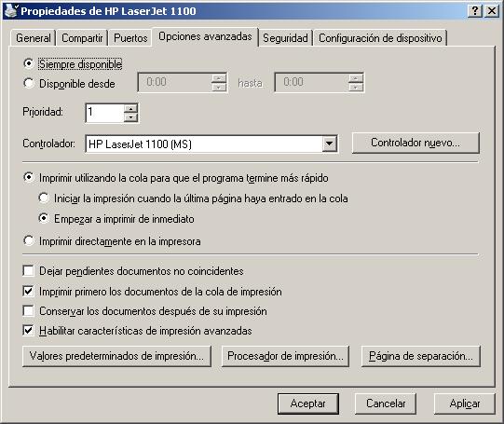Open Valores predeterminados de impresión
The image size is (504, 424).
tap(116, 356)
